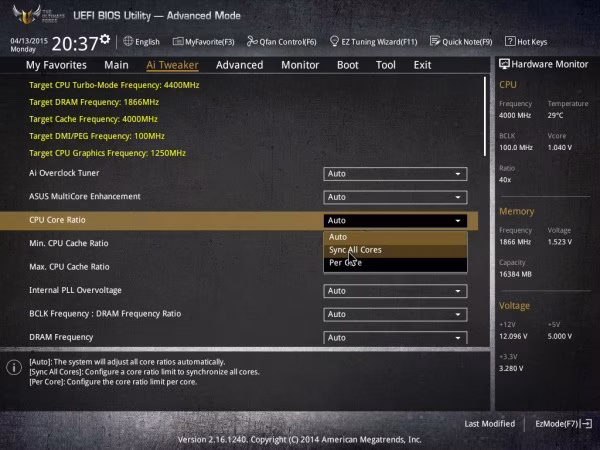Image resolution: width=600 pixels, height=450 pixels.
Task: Open the Advanced tab
Action: tap(240, 65)
